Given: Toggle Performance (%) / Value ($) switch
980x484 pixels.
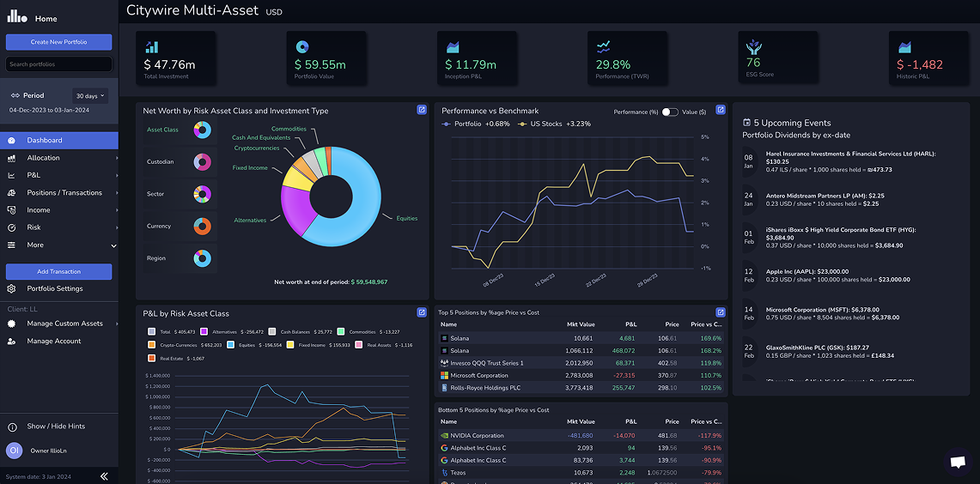Looking at the screenshot, I should click(x=670, y=112).
